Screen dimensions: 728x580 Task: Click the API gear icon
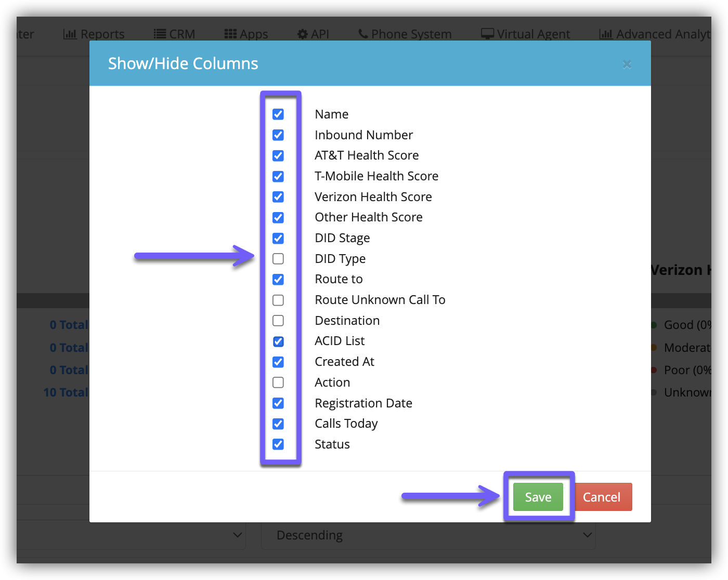pos(303,34)
